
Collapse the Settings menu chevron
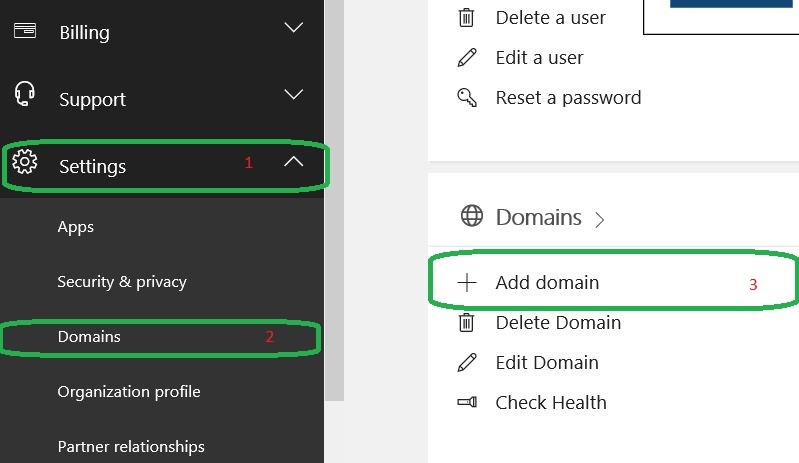click(x=293, y=161)
